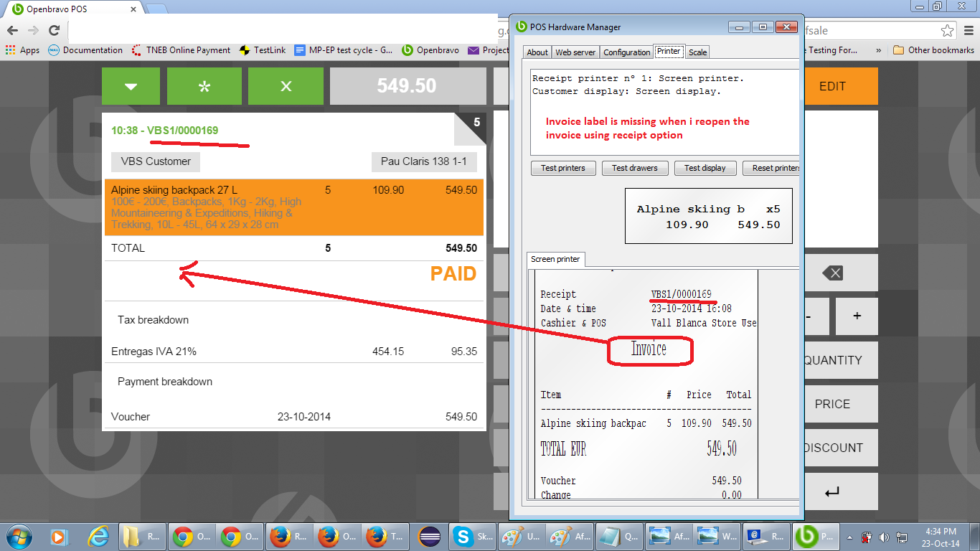Screen dimensions: 980x551
Task: Open the Configuration tab
Action: [626, 52]
